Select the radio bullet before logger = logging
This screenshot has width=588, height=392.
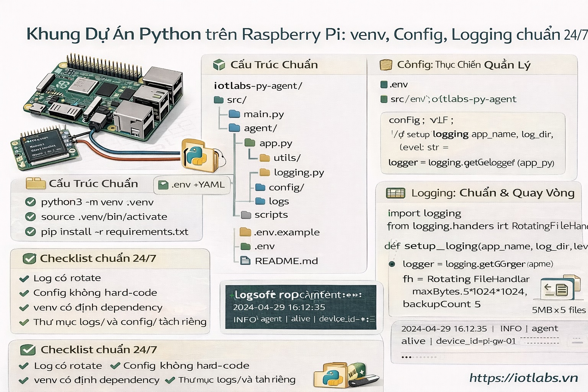tap(392, 264)
